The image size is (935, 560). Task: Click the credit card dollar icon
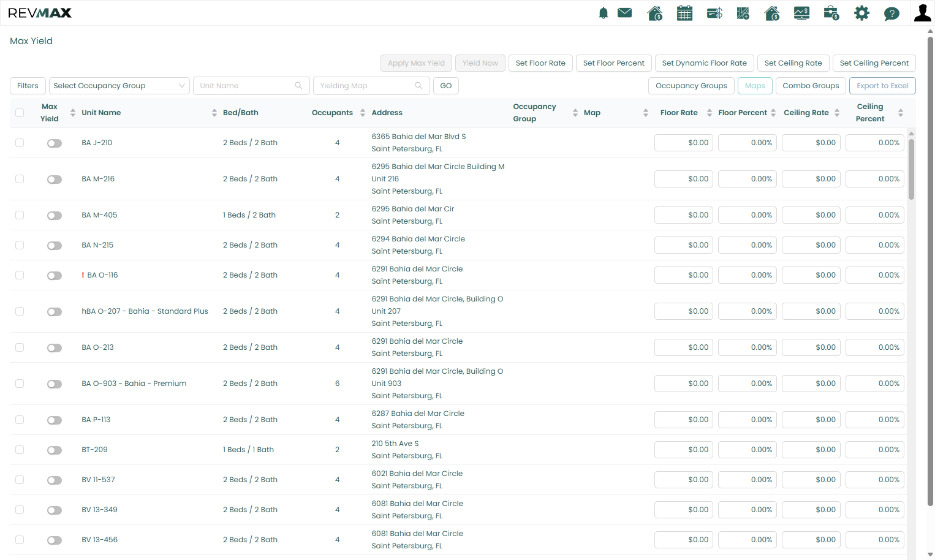click(x=714, y=13)
